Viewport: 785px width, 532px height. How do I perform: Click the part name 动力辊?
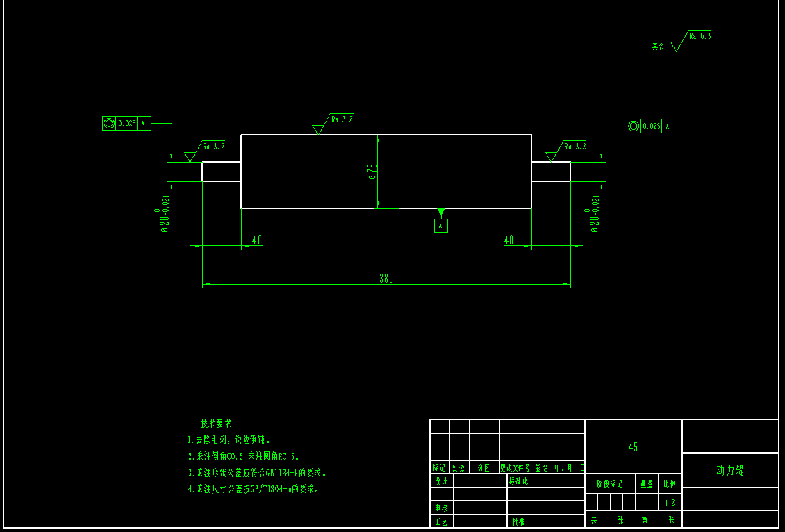pos(730,470)
